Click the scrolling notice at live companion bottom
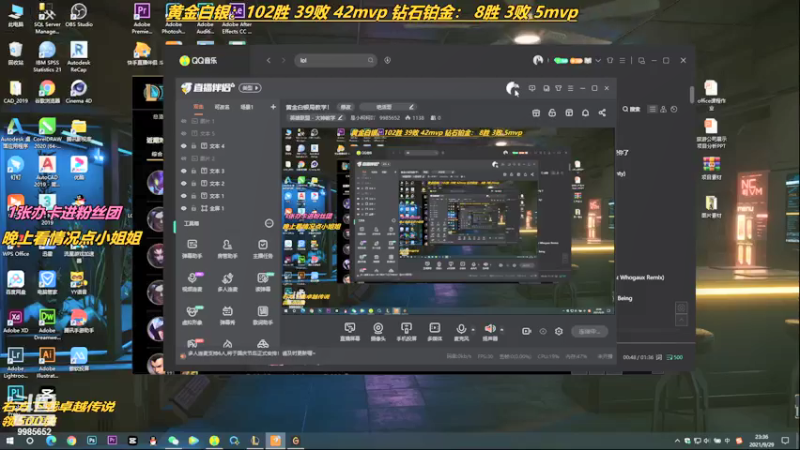Viewport: 800px width, 450px height. coord(252,353)
